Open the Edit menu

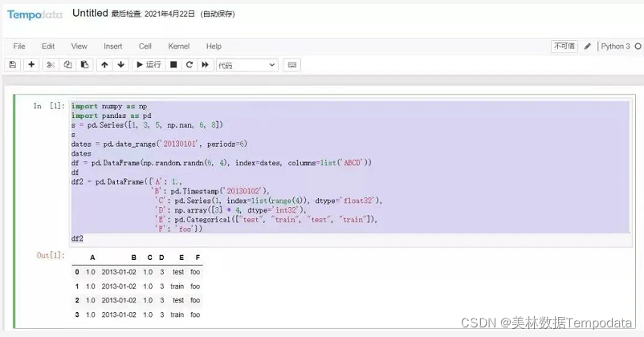tap(48, 47)
